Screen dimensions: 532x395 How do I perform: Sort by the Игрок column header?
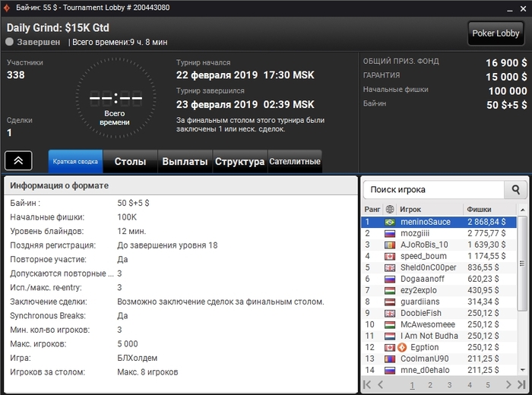[429, 210]
